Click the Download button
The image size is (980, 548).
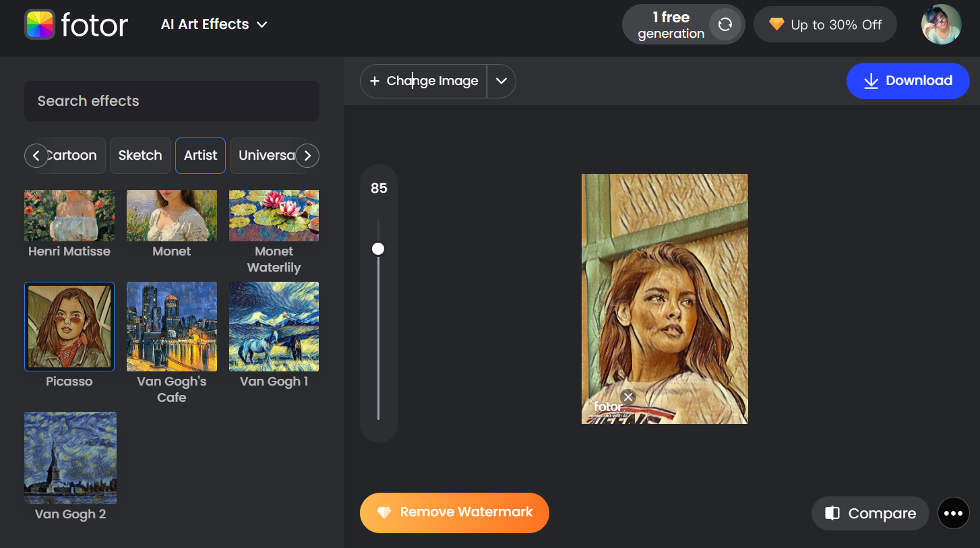click(x=908, y=81)
